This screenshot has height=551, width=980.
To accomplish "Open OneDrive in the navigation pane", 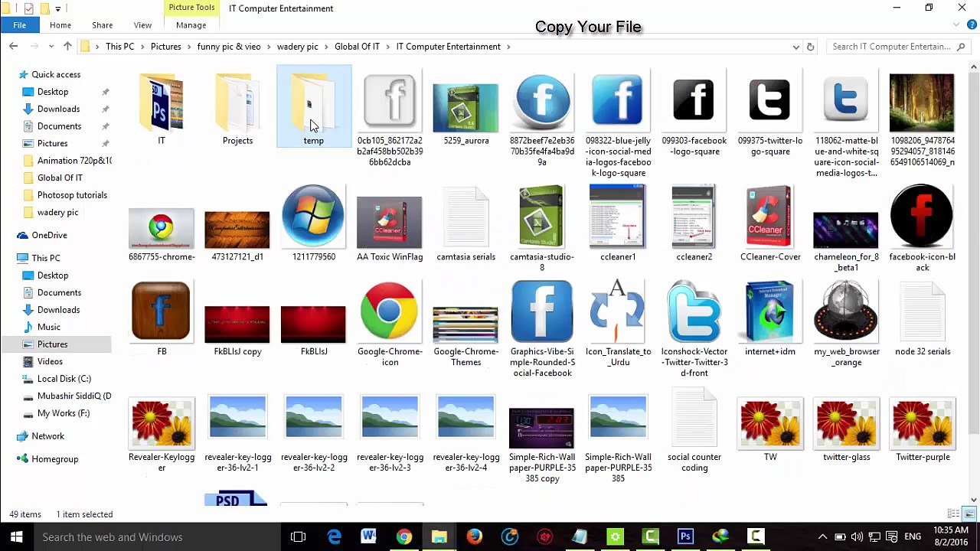I will (49, 235).
